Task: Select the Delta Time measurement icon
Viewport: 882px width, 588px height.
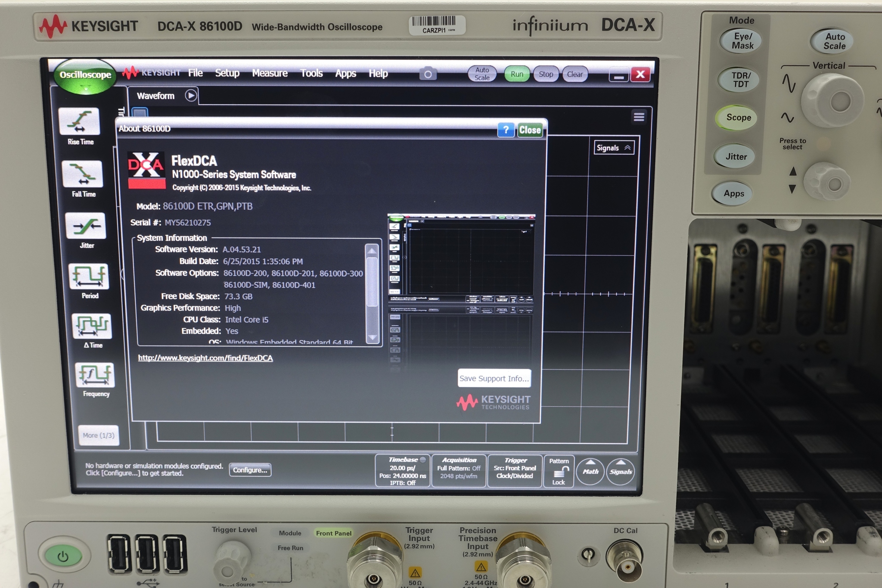Action: pyautogui.click(x=93, y=326)
